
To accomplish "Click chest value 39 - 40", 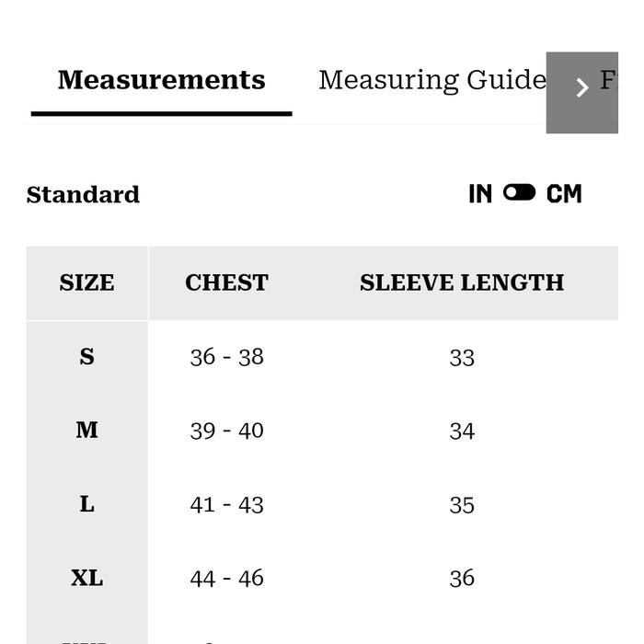I will (x=226, y=431).
